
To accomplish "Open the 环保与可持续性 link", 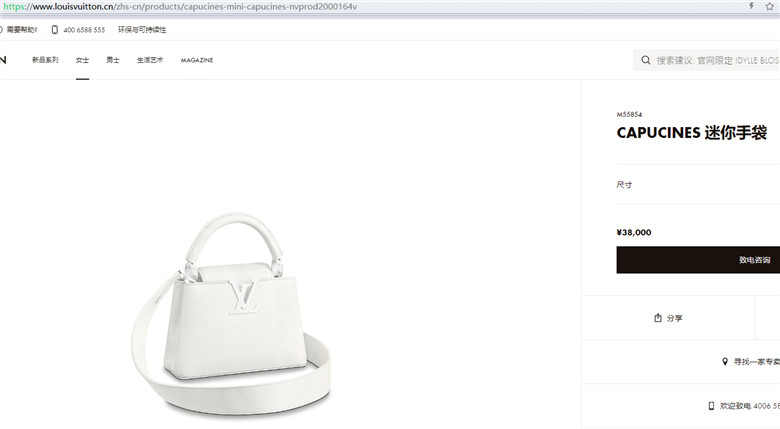I will [x=142, y=30].
